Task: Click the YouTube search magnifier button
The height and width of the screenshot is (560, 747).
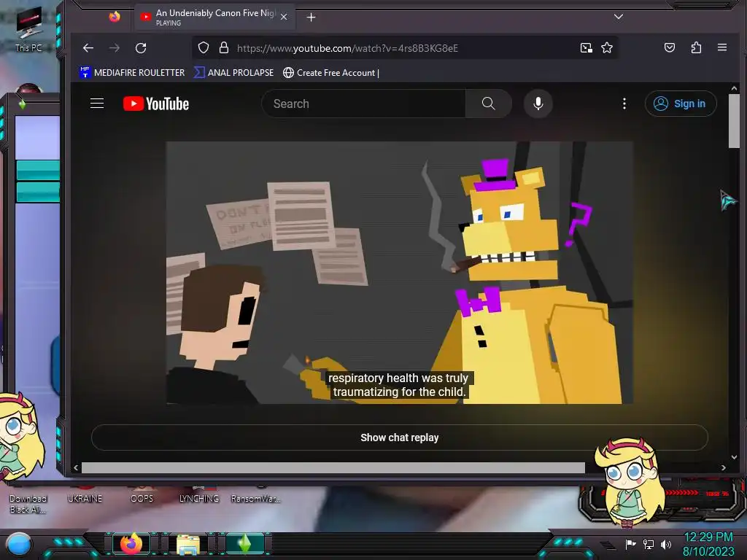Action: 488,104
